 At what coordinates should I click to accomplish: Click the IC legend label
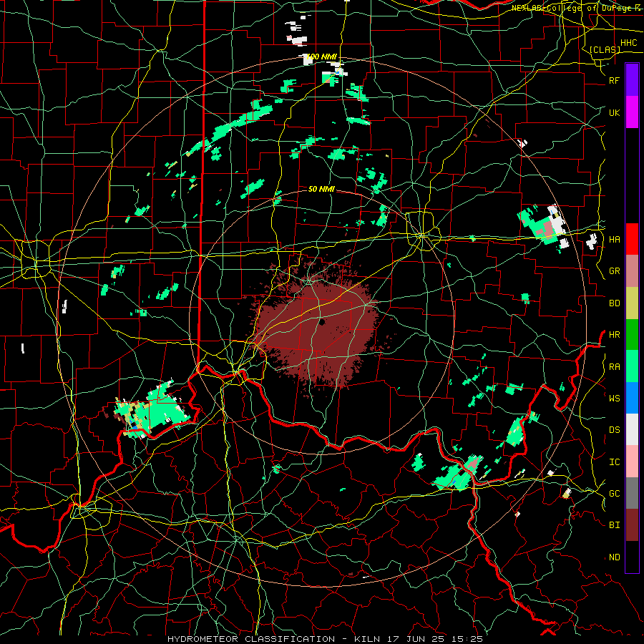point(614,462)
